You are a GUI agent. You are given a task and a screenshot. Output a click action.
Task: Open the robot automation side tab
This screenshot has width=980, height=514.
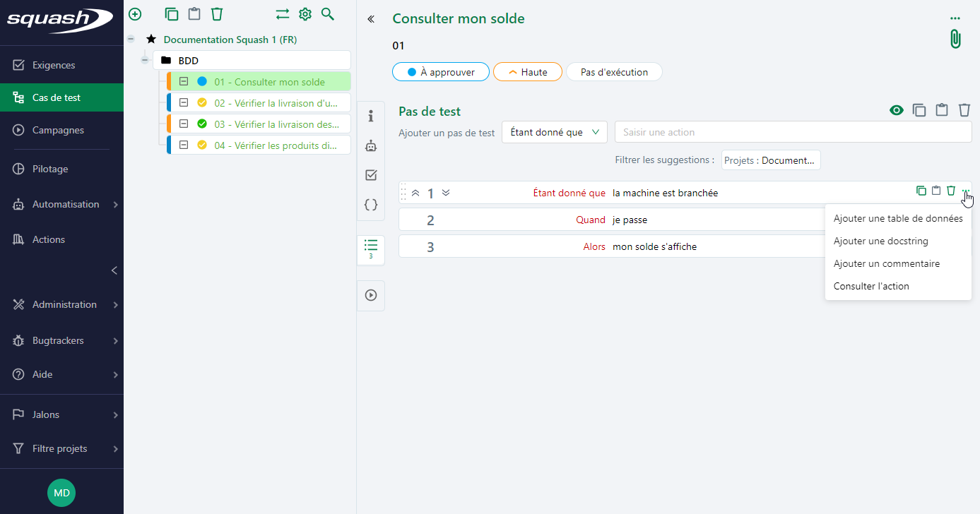371,145
